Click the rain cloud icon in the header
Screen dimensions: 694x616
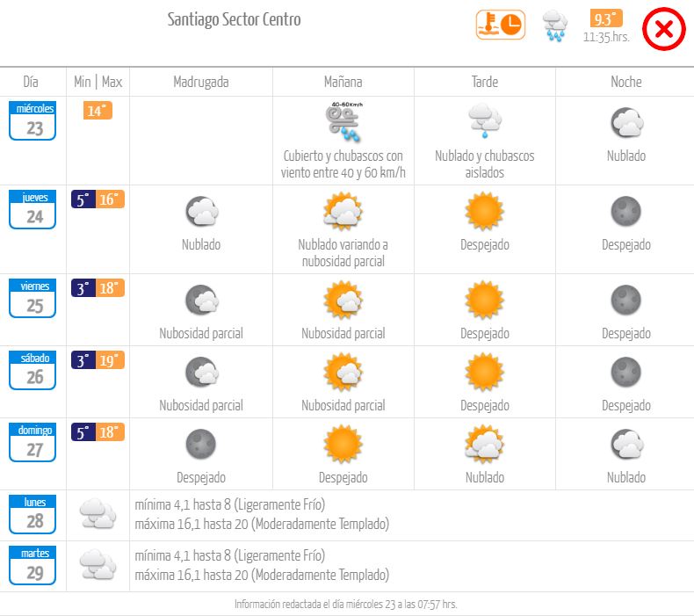(555, 26)
